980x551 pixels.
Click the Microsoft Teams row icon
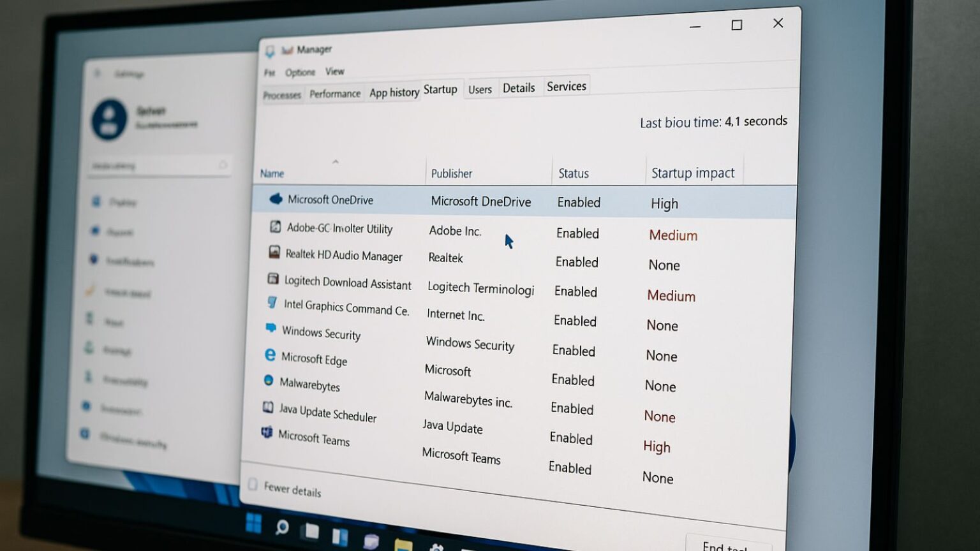(x=267, y=432)
